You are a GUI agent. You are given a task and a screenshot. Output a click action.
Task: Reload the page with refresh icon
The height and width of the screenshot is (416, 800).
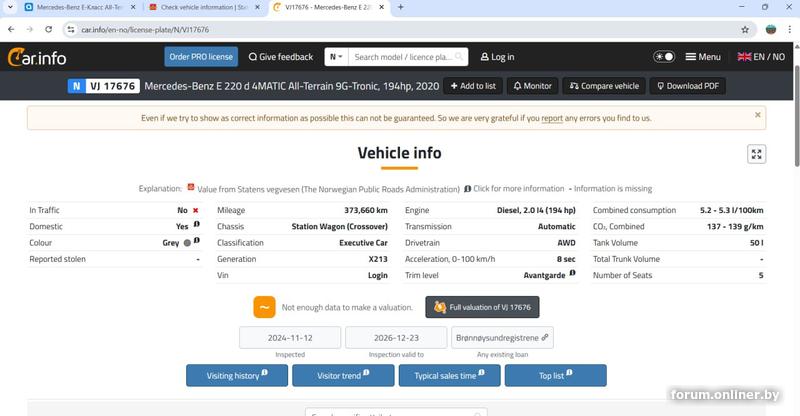coord(48,30)
